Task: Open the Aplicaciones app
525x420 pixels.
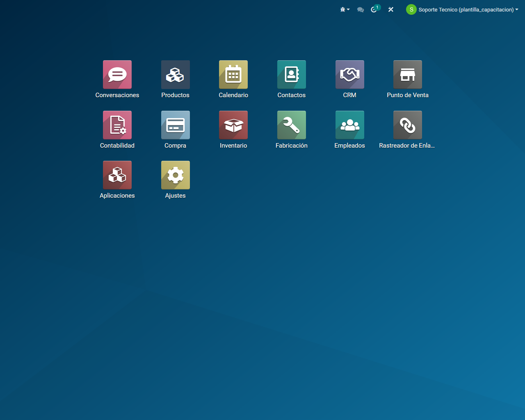Action: point(117,175)
